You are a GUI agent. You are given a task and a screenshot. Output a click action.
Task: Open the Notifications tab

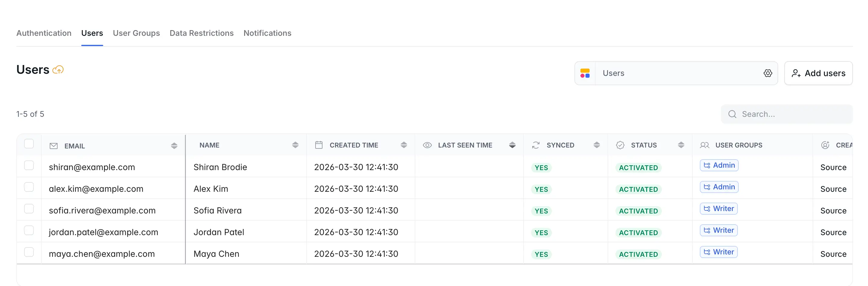pos(267,33)
